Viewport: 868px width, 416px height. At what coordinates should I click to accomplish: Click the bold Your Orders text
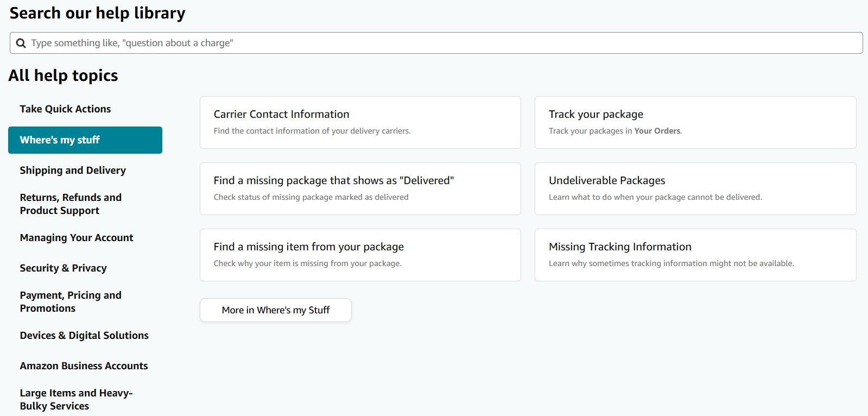pos(657,131)
